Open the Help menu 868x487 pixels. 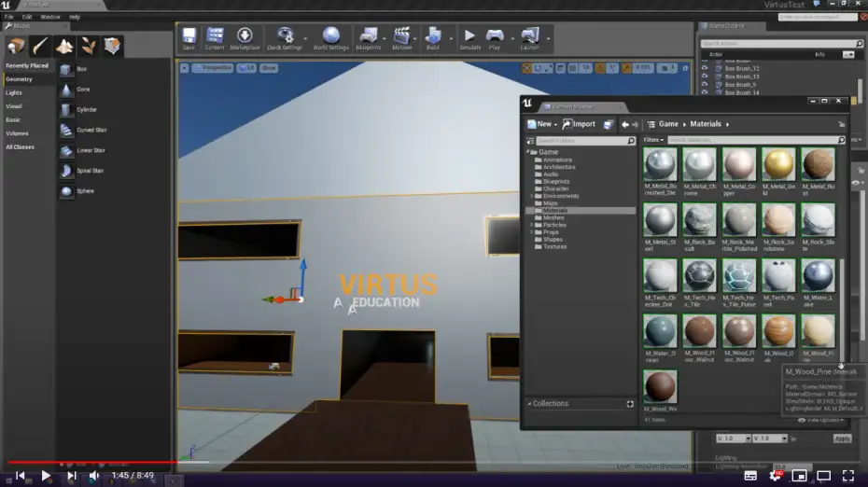(75, 17)
